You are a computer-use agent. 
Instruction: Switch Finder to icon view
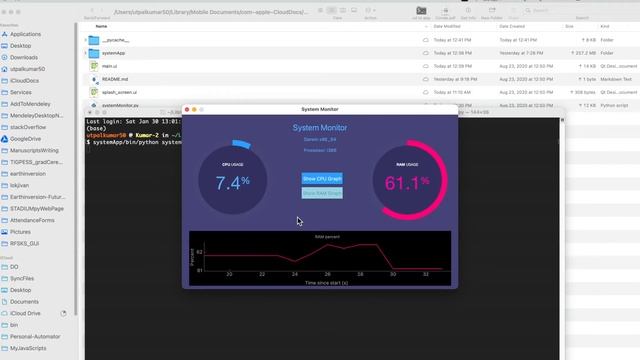pos(320,10)
